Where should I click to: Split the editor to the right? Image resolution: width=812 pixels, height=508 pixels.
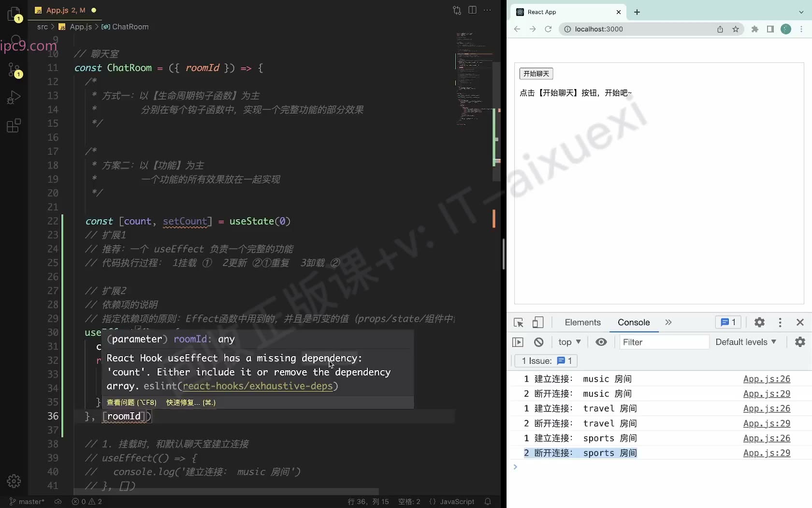472,10
